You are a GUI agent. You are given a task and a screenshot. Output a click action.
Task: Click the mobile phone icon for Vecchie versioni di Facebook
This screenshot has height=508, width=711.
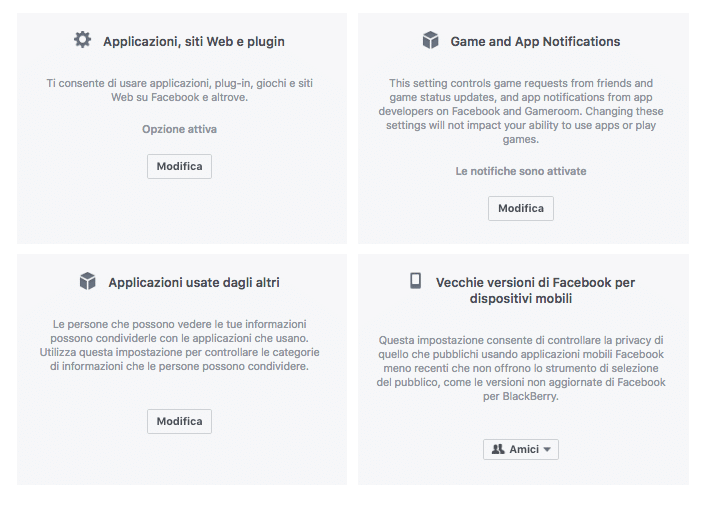pyautogui.click(x=416, y=281)
